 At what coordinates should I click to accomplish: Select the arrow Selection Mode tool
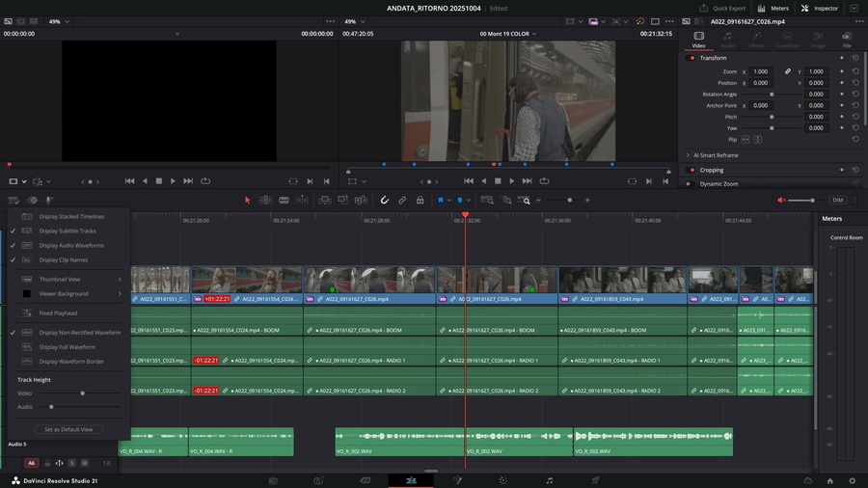coord(248,201)
